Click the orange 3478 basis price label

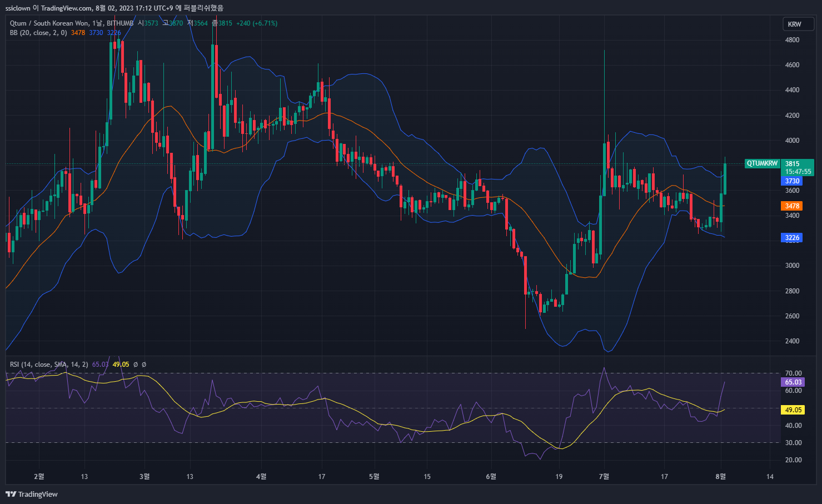coord(792,206)
